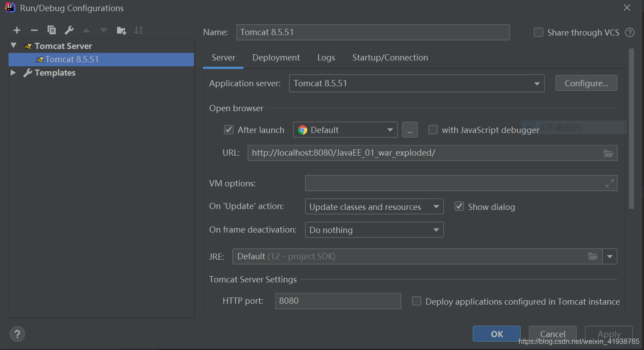
Task: Collapse the Tomcat Server tree node
Action: pyautogui.click(x=13, y=46)
